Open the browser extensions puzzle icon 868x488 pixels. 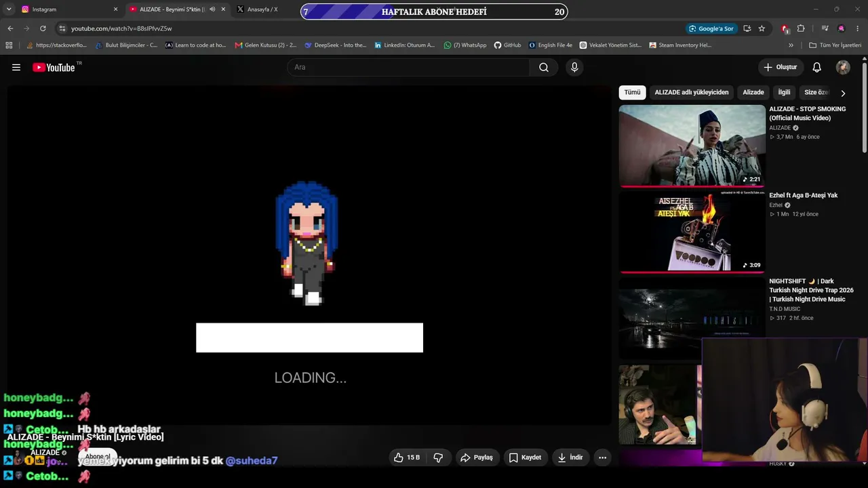tap(801, 28)
